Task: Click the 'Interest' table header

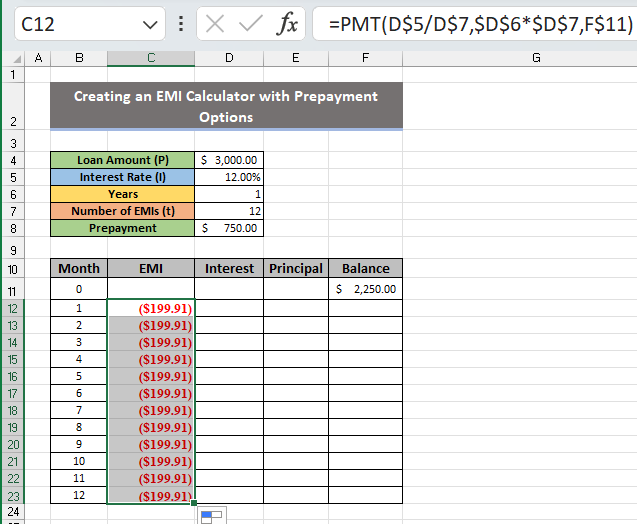Action: point(229,268)
